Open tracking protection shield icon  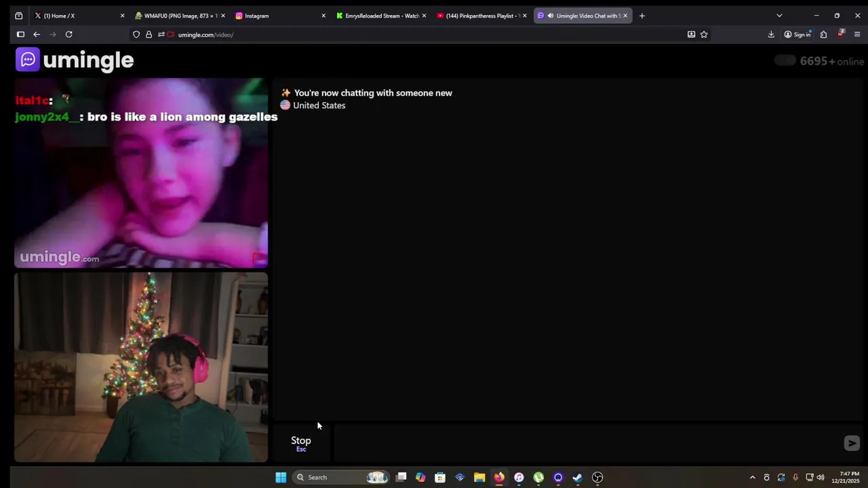(136, 35)
